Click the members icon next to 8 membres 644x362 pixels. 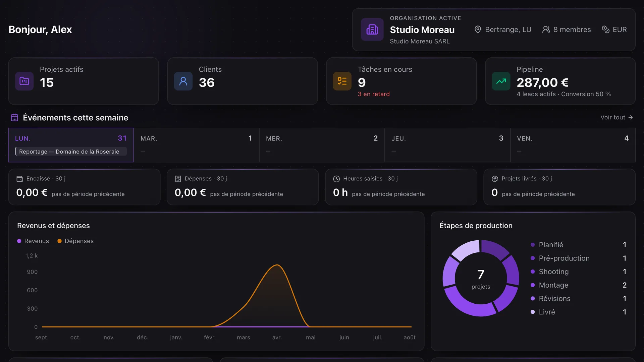point(546,29)
